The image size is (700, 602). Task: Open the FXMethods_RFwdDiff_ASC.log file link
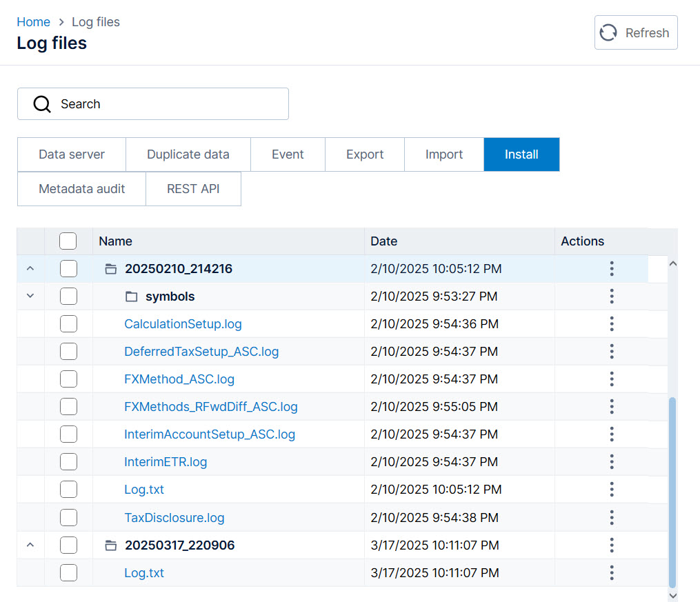[x=210, y=407]
